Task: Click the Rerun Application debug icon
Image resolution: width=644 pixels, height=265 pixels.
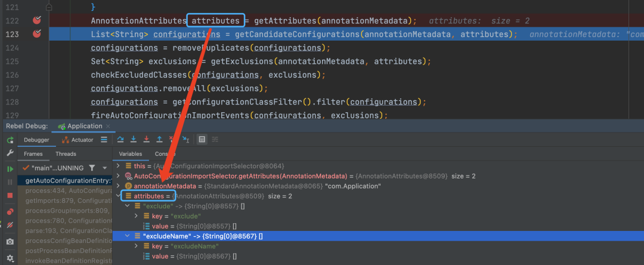Action: (10, 140)
